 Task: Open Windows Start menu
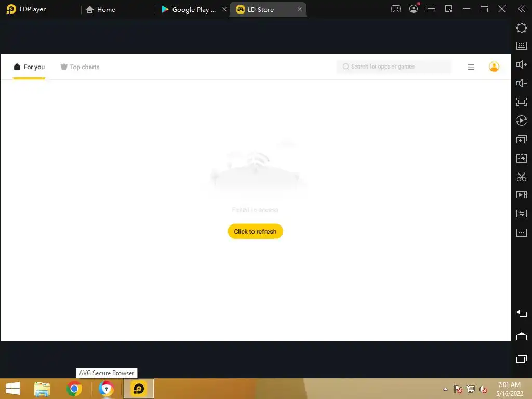13,389
